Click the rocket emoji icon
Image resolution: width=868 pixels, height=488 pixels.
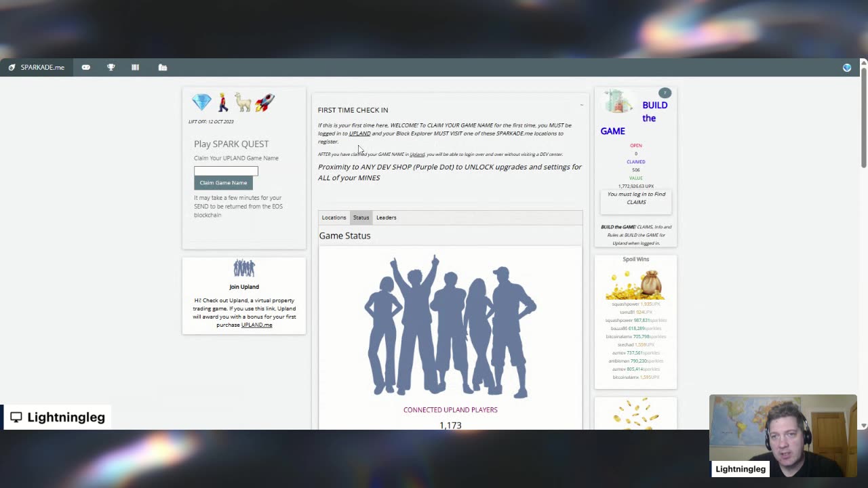click(x=264, y=102)
